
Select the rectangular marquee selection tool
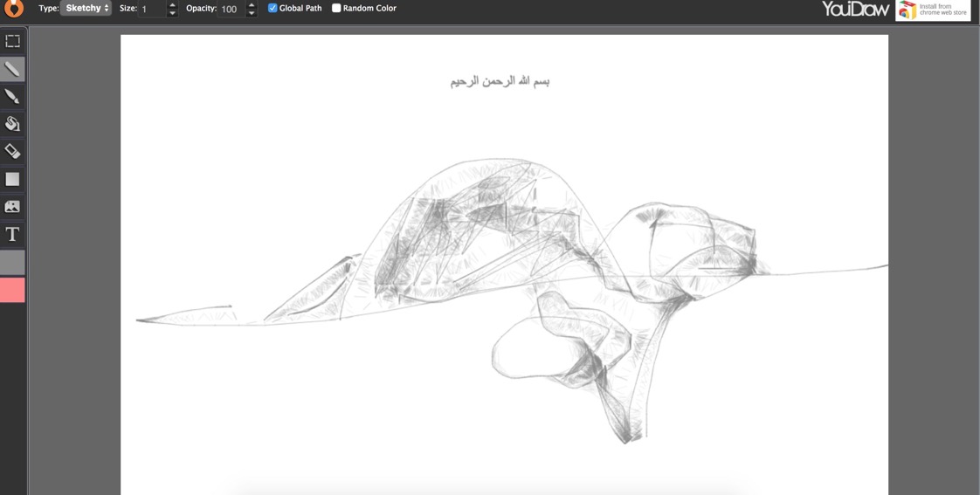point(12,41)
